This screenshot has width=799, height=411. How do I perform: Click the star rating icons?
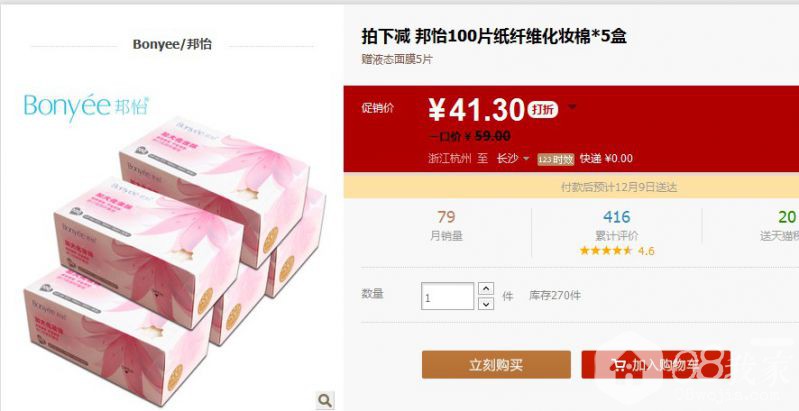(606, 251)
